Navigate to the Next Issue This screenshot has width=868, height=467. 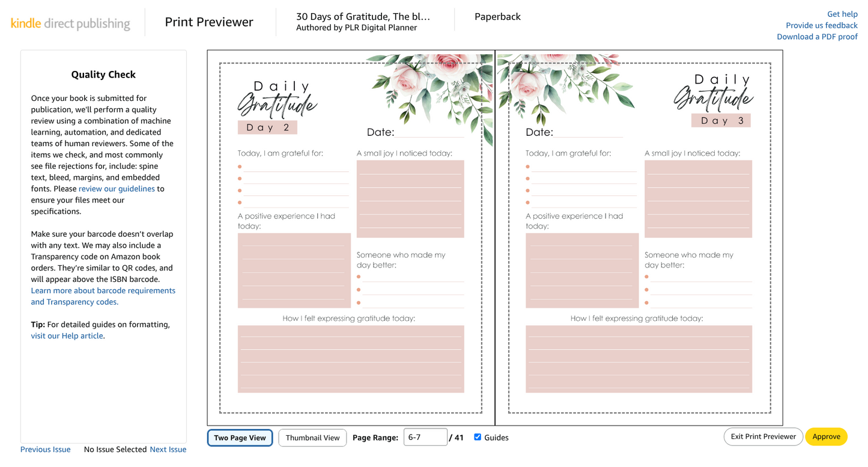pyautogui.click(x=168, y=449)
